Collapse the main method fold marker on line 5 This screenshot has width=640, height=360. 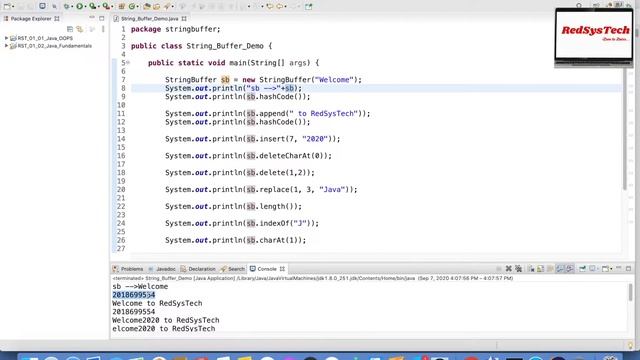point(128,62)
